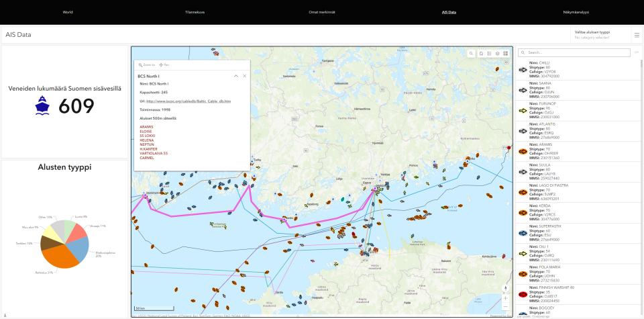Show the map legend panel
Screen dimensions: 644x319
[489, 53]
